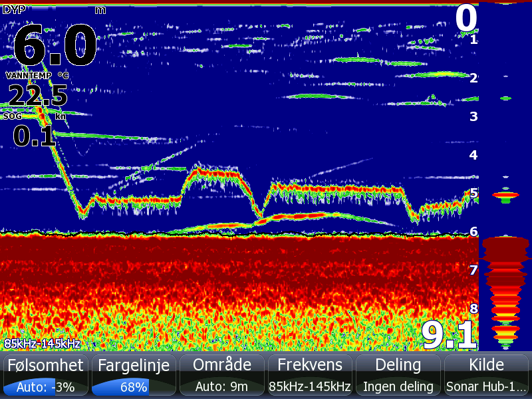
Task: Click the 22.5 water temperature value
Action: [x=38, y=95]
